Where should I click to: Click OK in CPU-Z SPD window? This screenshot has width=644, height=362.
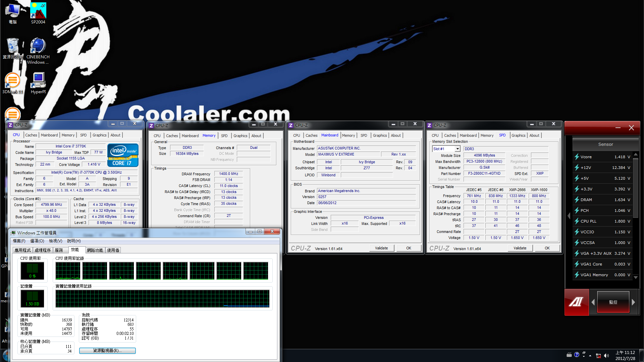547,248
